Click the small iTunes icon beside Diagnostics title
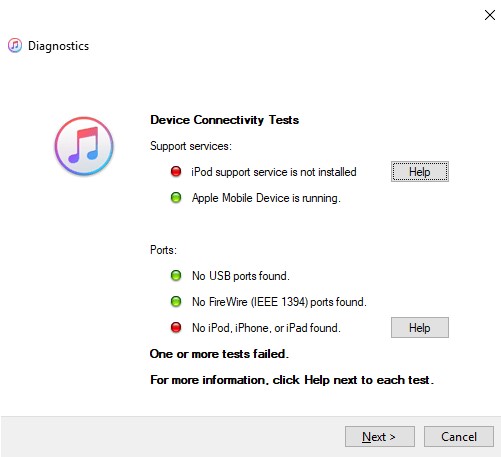 click(x=15, y=45)
